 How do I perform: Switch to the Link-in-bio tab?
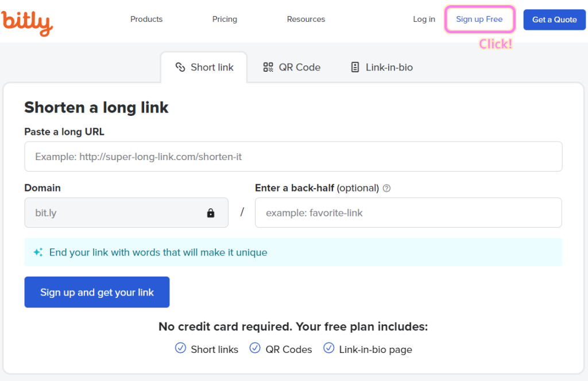click(381, 67)
